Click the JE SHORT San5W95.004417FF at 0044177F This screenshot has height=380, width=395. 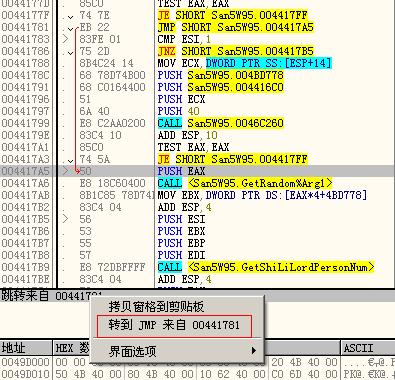pyautogui.click(x=232, y=15)
